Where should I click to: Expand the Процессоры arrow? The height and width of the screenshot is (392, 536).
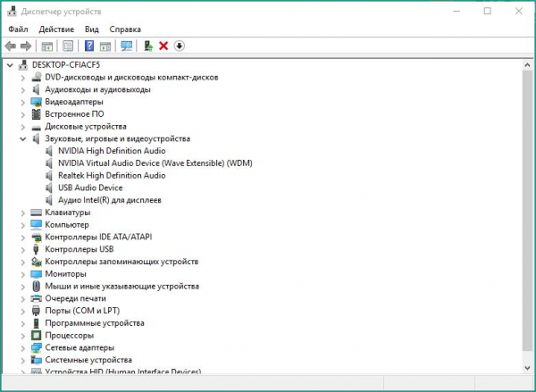[x=23, y=336]
